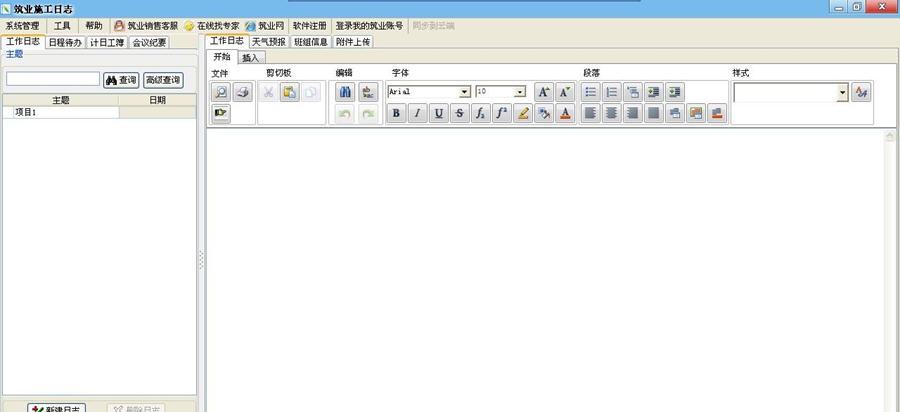Open the style editor icon beside 样式 dropdown

(860, 92)
